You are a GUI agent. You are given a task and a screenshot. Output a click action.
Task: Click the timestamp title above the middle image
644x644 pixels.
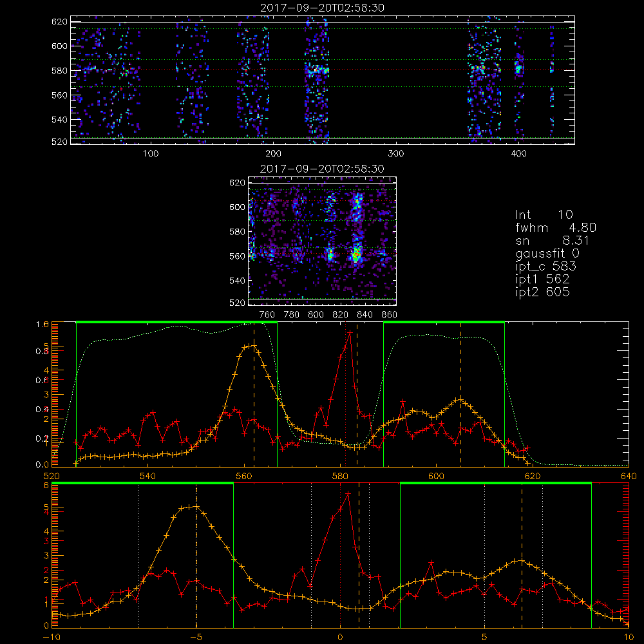322,169
